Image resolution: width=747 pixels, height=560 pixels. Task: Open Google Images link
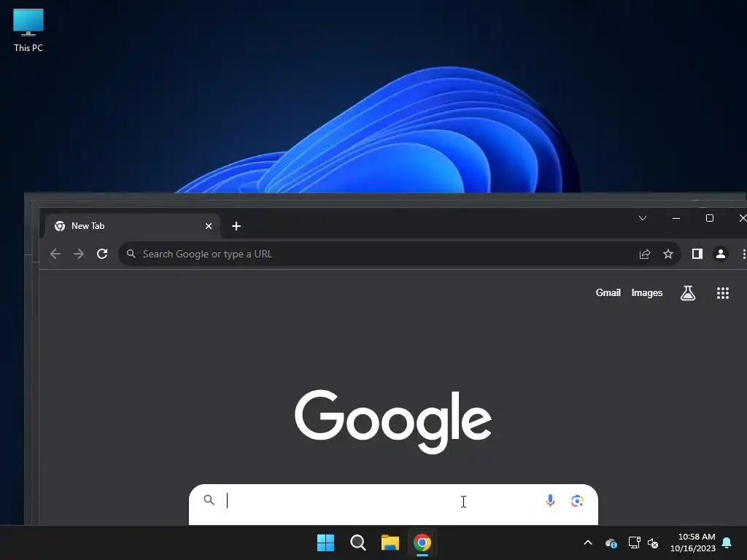(646, 293)
